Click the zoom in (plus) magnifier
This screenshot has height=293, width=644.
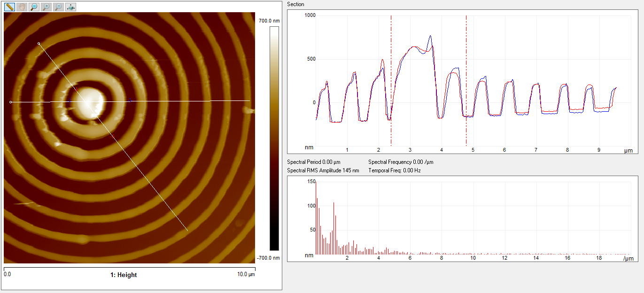(46, 7)
